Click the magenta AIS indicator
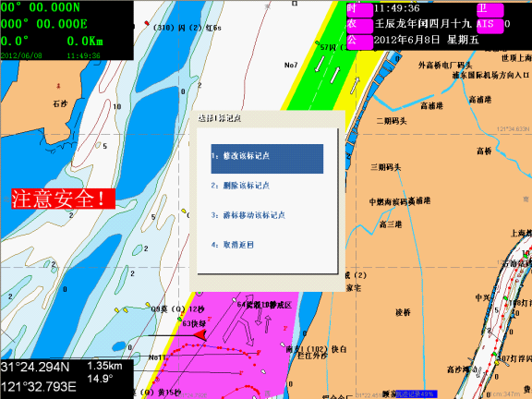The height and width of the screenshot is (399, 532). coord(490,25)
